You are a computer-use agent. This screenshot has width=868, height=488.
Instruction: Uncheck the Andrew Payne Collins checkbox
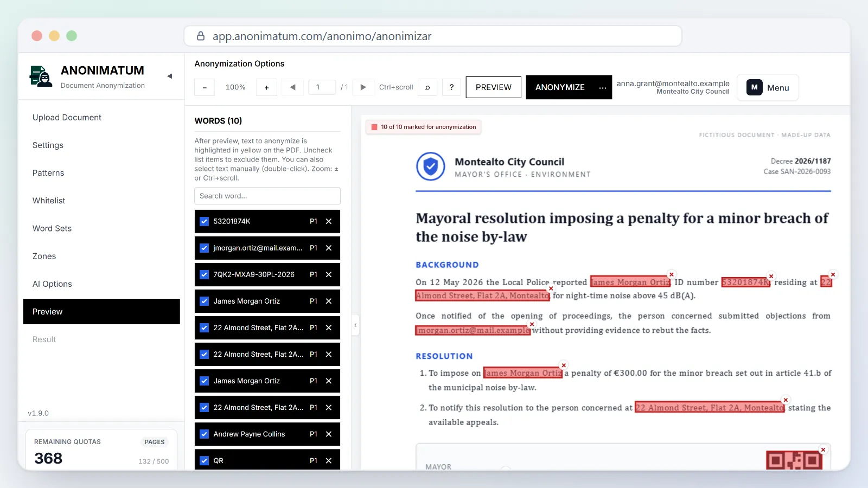pos(205,434)
